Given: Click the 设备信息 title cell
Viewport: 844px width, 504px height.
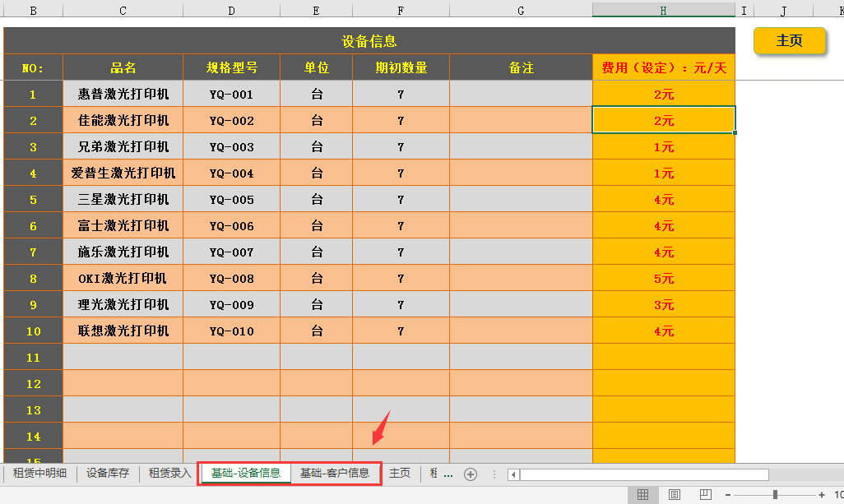Looking at the screenshot, I should coord(369,41).
